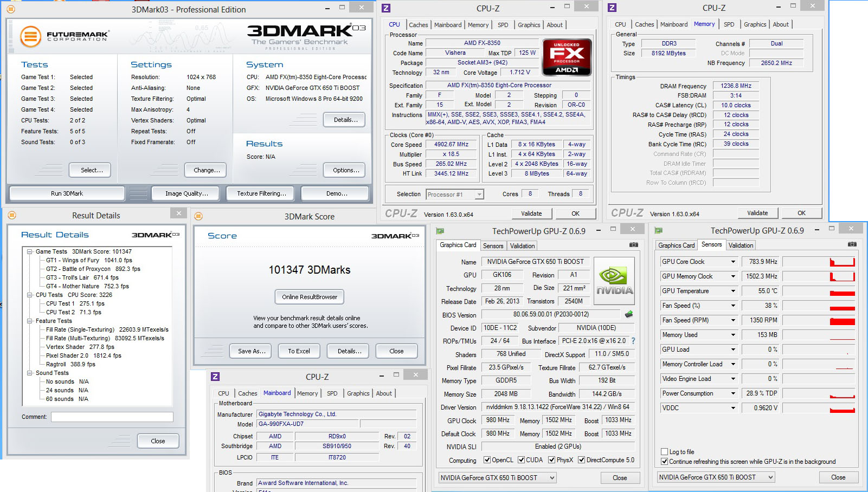Viewport: 868px width, 492px height.
Task: Collapse the Sound Tests tree node
Action: tap(30, 373)
